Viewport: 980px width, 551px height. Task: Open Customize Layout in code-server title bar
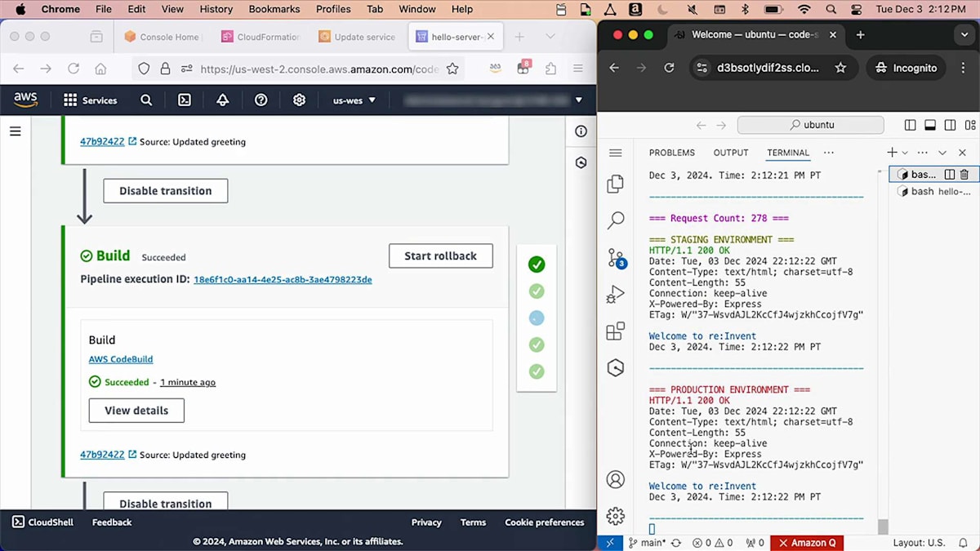pyautogui.click(x=970, y=125)
